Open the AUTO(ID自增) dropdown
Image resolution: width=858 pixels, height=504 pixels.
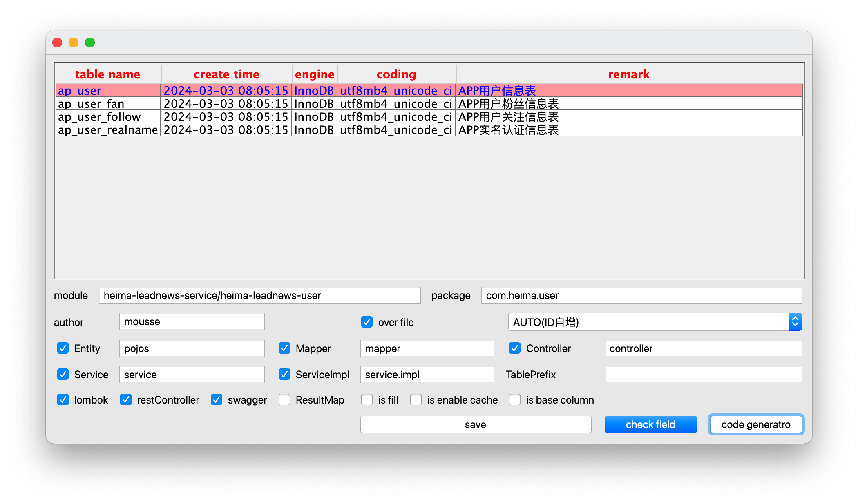655,322
